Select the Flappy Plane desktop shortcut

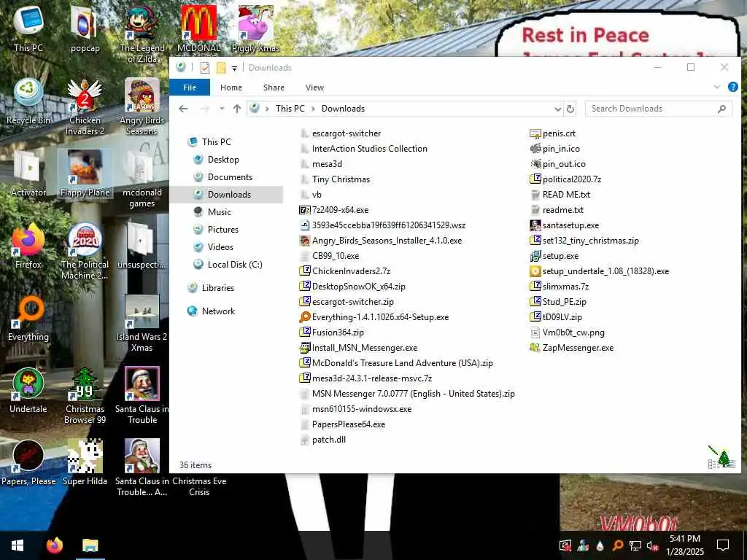coord(85,174)
